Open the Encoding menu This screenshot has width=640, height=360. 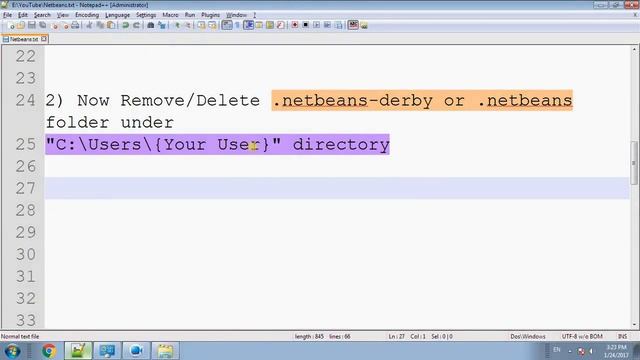[x=87, y=15]
